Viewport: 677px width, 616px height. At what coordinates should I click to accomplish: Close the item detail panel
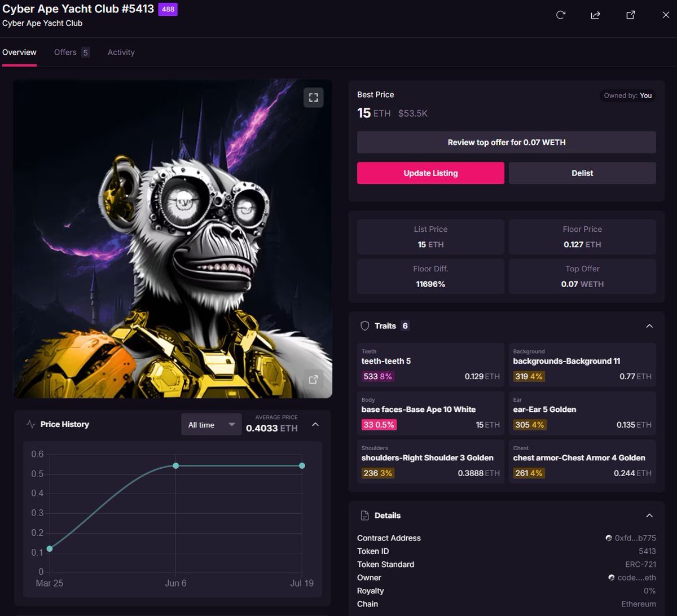(x=666, y=15)
